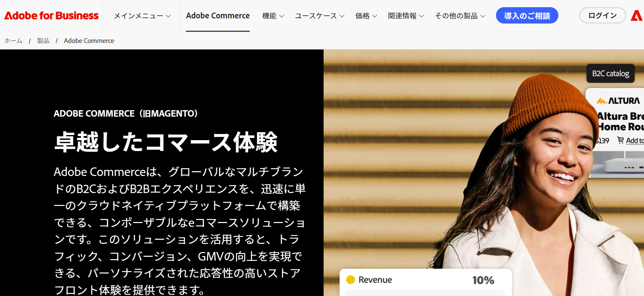The height and width of the screenshot is (296, 644).
Task: Click the B2C catalog label
Action: coord(611,74)
